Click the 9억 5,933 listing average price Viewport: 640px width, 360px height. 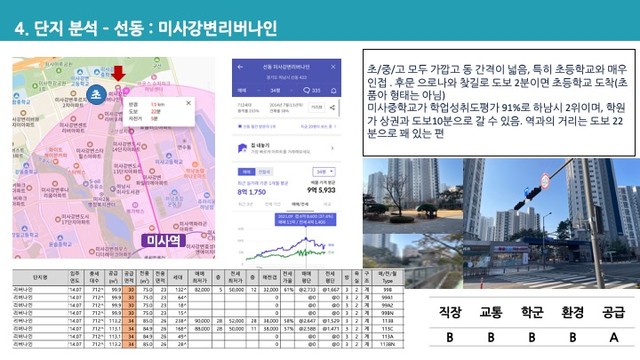point(321,190)
